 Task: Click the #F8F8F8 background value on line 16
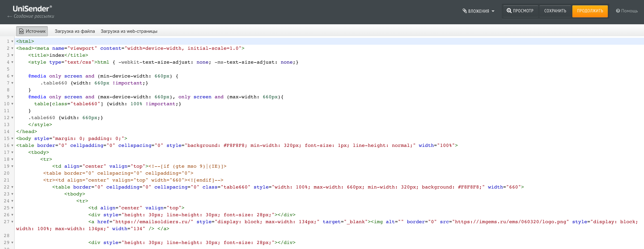pyautogui.click(x=234, y=145)
